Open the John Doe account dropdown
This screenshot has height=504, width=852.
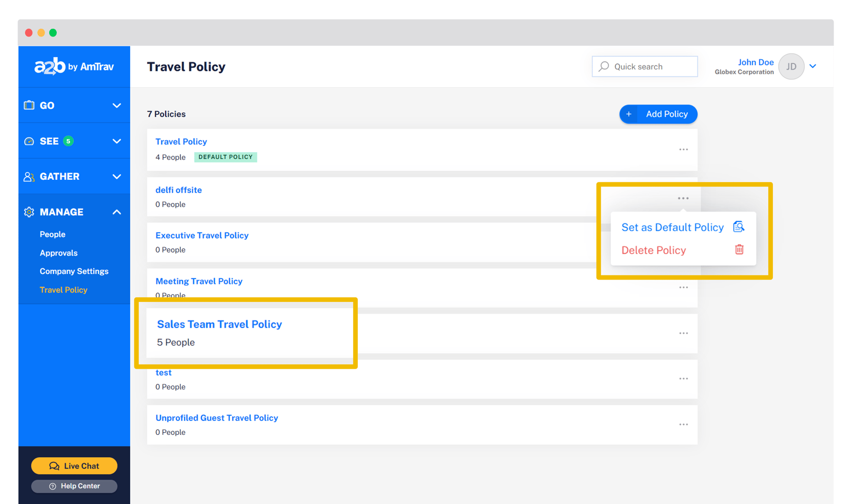813,66
